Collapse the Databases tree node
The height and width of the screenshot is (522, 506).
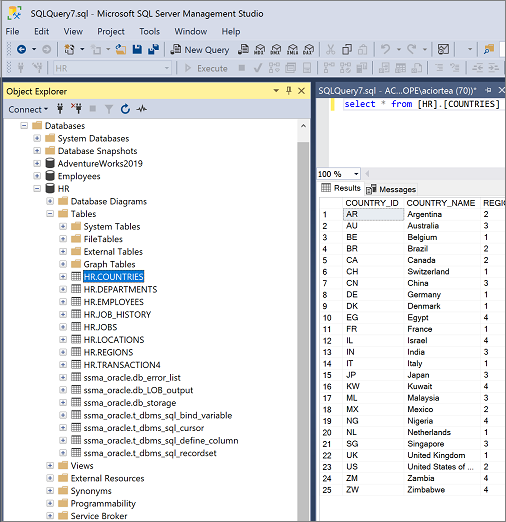coord(24,126)
